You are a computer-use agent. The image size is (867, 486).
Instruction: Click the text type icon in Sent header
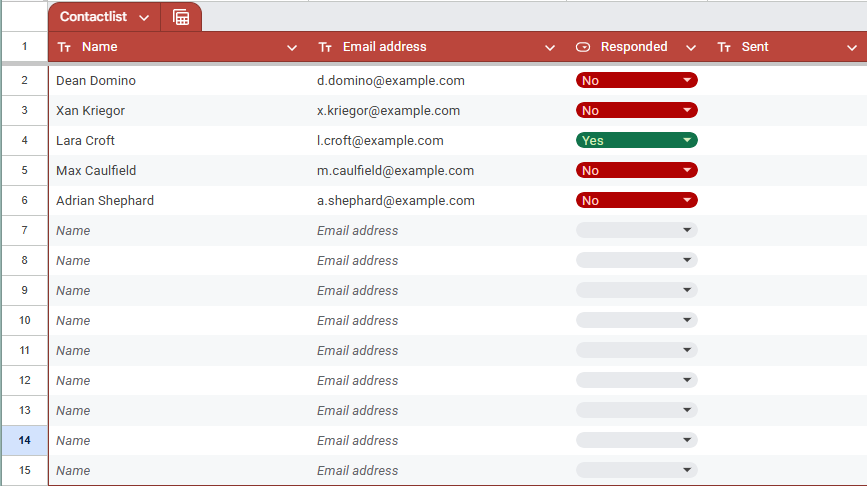[725, 47]
